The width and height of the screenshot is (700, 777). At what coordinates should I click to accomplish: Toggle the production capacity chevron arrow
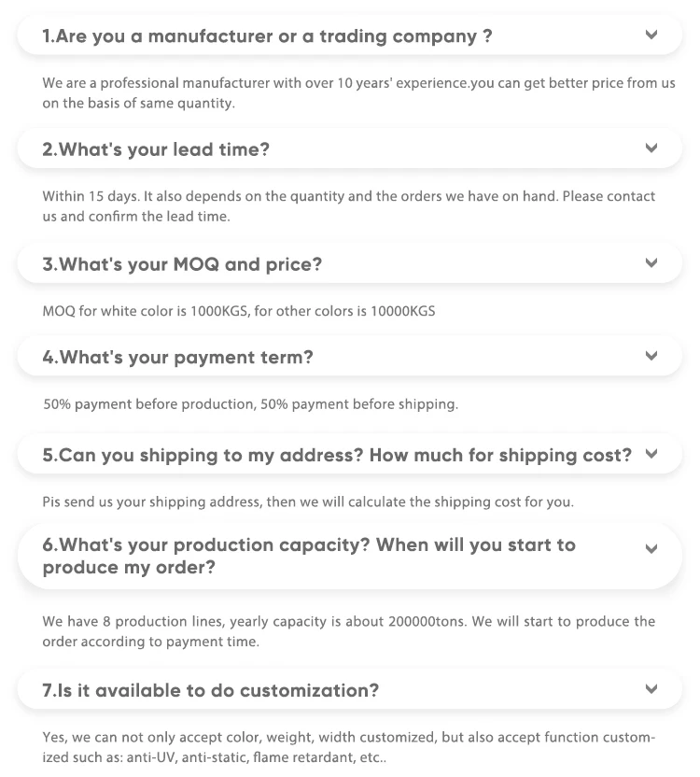click(651, 549)
